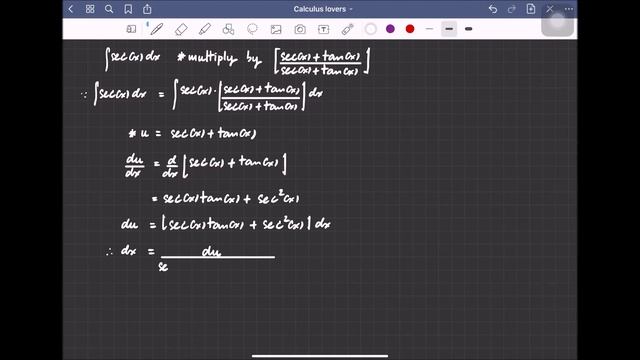Select the Highlighter tool

[204, 29]
